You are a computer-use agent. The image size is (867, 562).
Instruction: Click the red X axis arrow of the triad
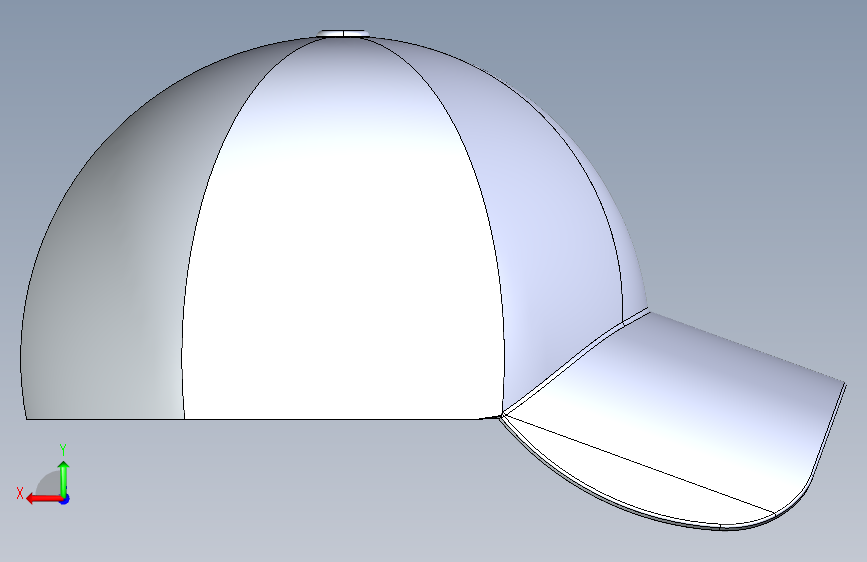tap(44, 499)
